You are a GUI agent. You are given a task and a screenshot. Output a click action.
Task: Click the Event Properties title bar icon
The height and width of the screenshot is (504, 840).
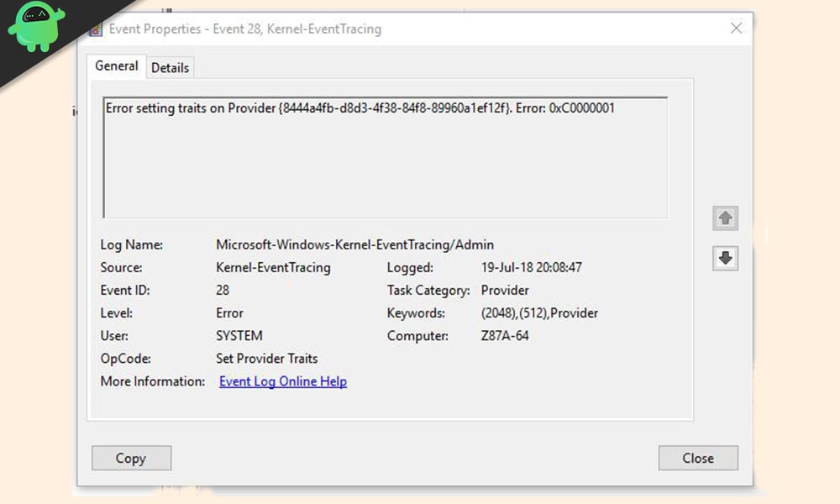[x=96, y=29]
